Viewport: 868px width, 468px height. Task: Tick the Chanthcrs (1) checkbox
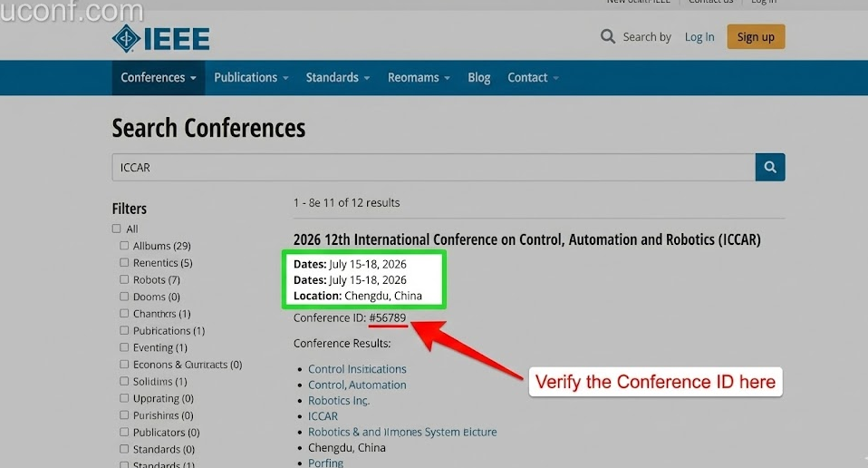tap(124, 313)
